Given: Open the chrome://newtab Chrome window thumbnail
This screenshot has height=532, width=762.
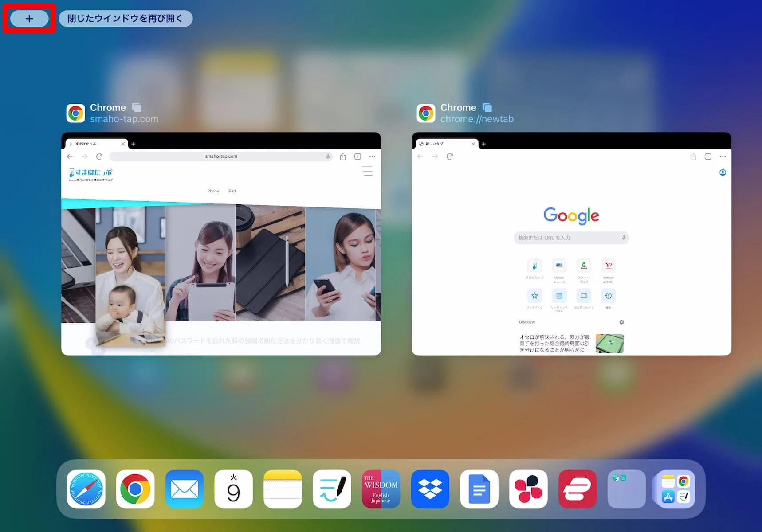Looking at the screenshot, I should pos(571,243).
